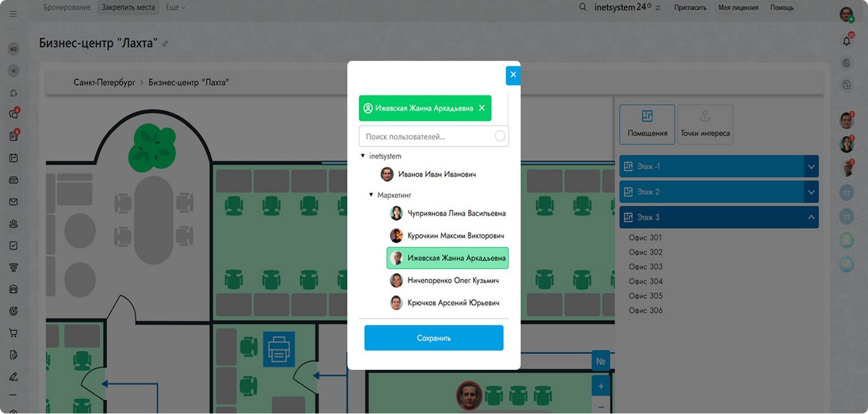868x414 pixels.
Task: Open the shopping cart icon in sidebar
Action: [x=13, y=333]
